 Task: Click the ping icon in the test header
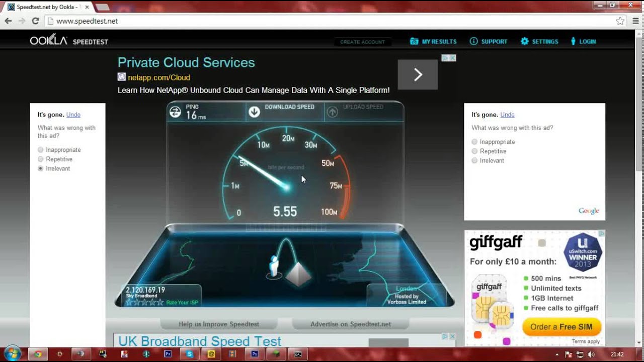(175, 112)
